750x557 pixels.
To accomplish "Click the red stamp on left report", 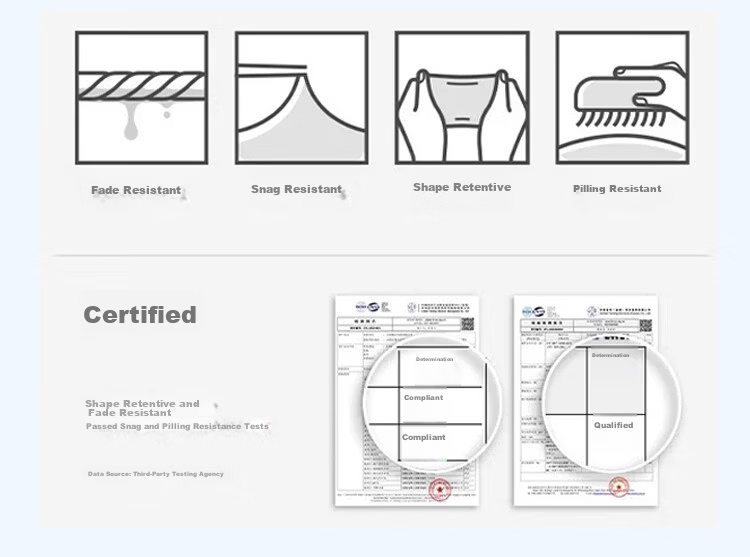I will pyautogui.click(x=440, y=489).
